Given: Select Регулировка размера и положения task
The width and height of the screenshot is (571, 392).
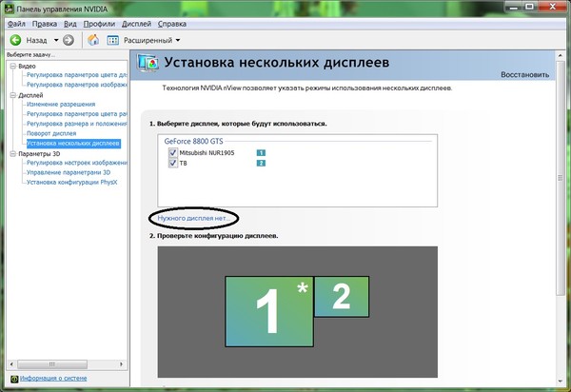Looking at the screenshot, I should 77,124.
